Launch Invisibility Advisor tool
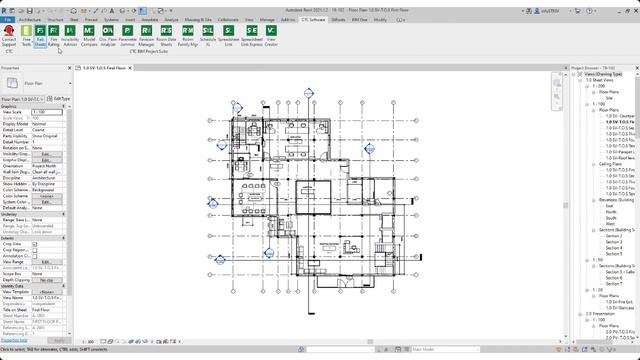The height and width of the screenshot is (360, 640). [x=70, y=36]
